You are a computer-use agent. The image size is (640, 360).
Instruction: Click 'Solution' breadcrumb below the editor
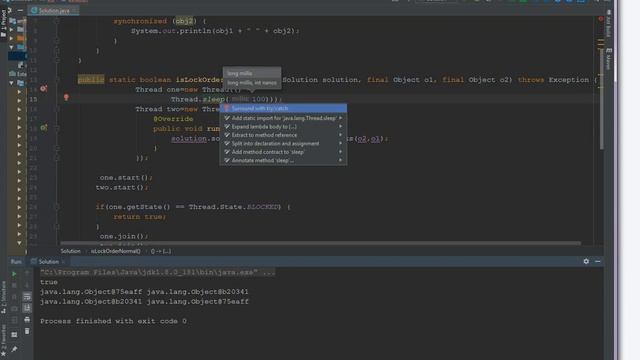coord(70,251)
